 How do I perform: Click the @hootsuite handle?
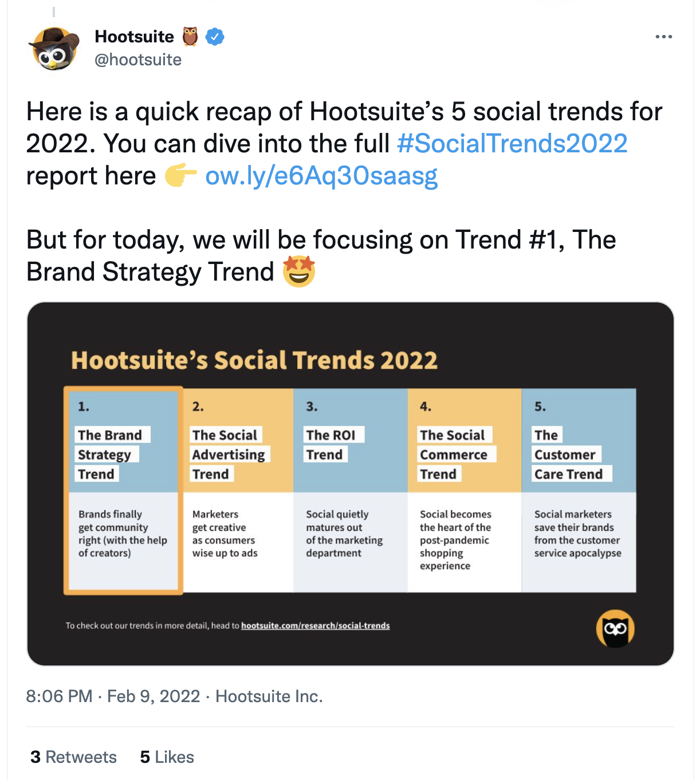tap(137, 59)
